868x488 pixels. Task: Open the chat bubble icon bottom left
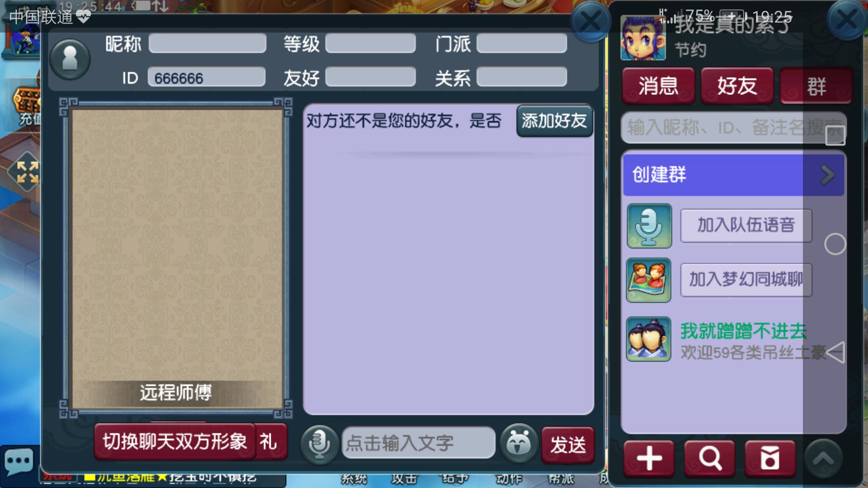19,462
